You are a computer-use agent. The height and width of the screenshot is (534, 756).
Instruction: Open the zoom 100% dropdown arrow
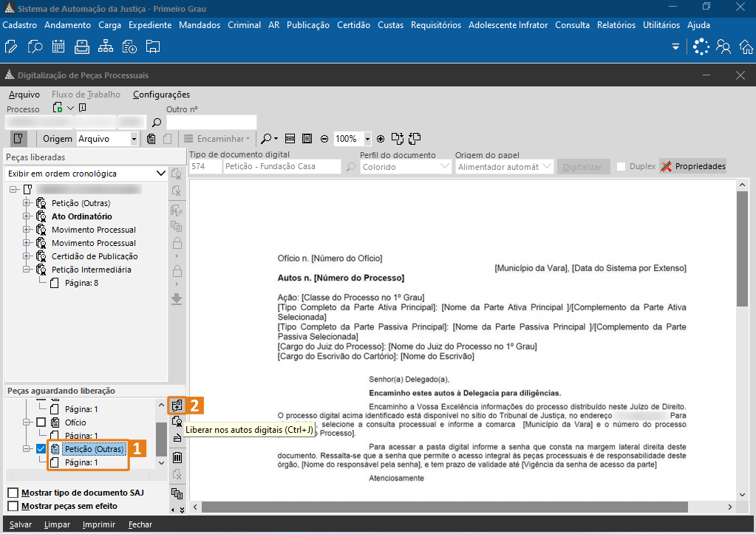(x=367, y=139)
